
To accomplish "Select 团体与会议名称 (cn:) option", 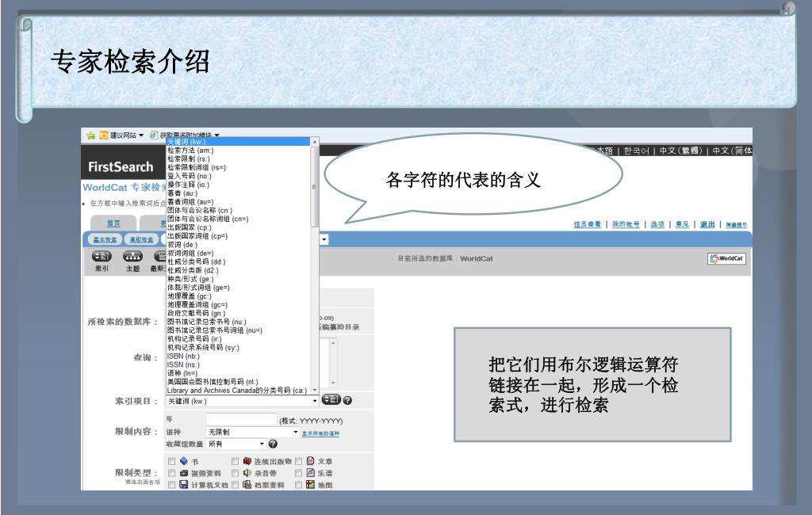I will (x=200, y=210).
